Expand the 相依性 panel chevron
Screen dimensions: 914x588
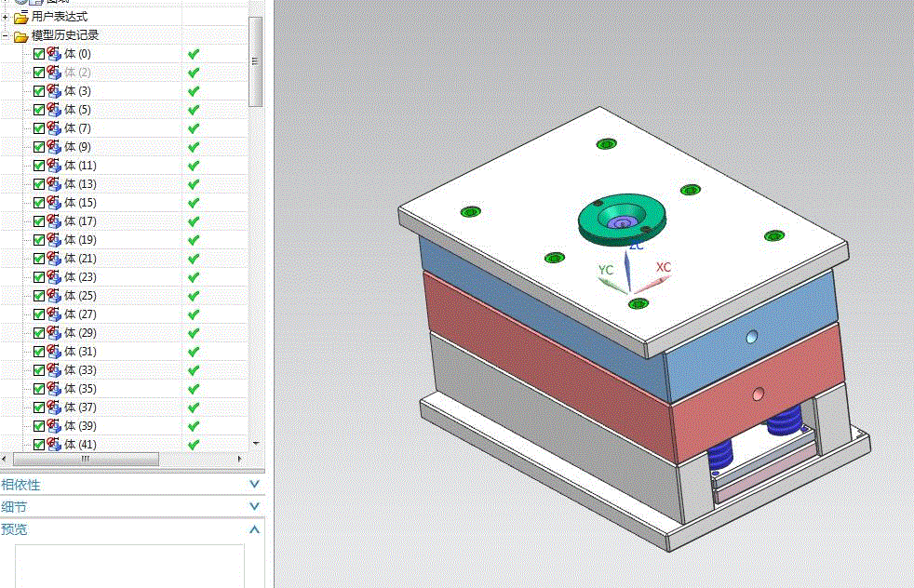(254, 485)
